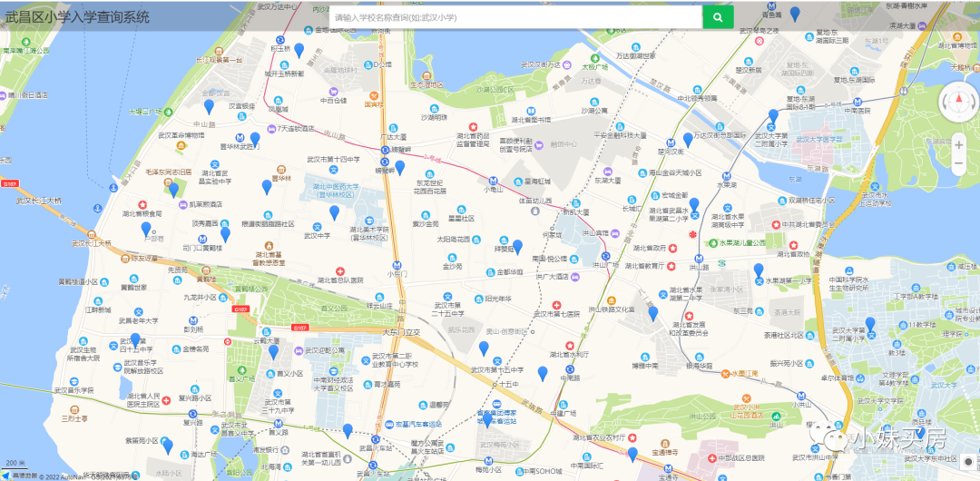Select the blue pin near 11教学楼
980x481 pixels.
pos(870,325)
